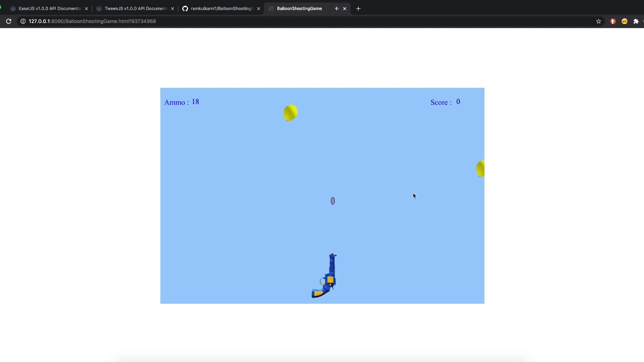
Task: View site information for 127.0.0.1
Action: coord(23,21)
